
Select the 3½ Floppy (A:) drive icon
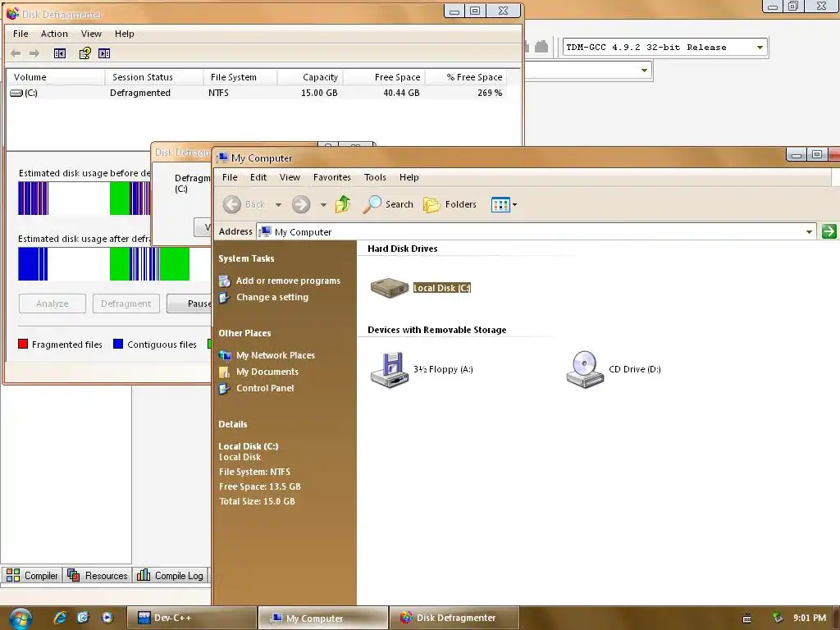(390, 370)
